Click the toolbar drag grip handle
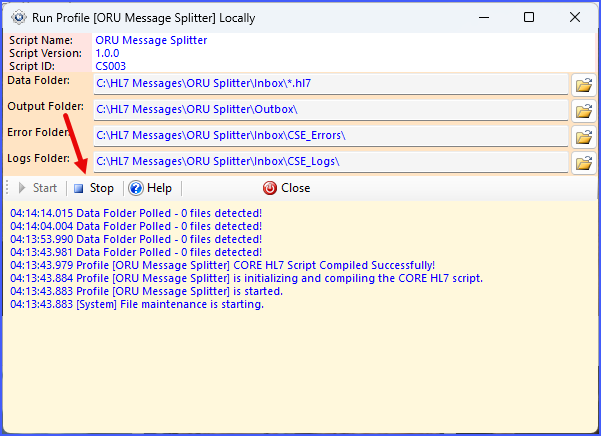The height and width of the screenshot is (436, 601). coord(7,188)
